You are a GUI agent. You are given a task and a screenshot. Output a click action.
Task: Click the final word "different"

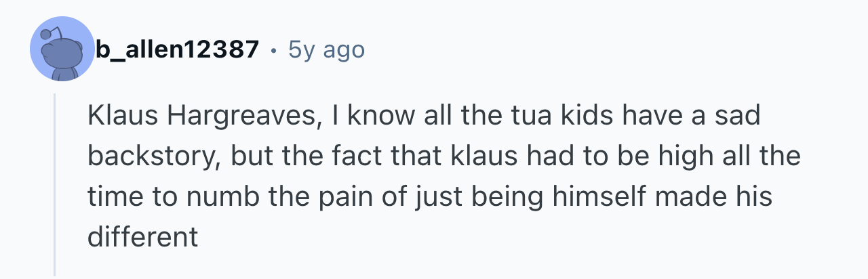click(x=142, y=238)
